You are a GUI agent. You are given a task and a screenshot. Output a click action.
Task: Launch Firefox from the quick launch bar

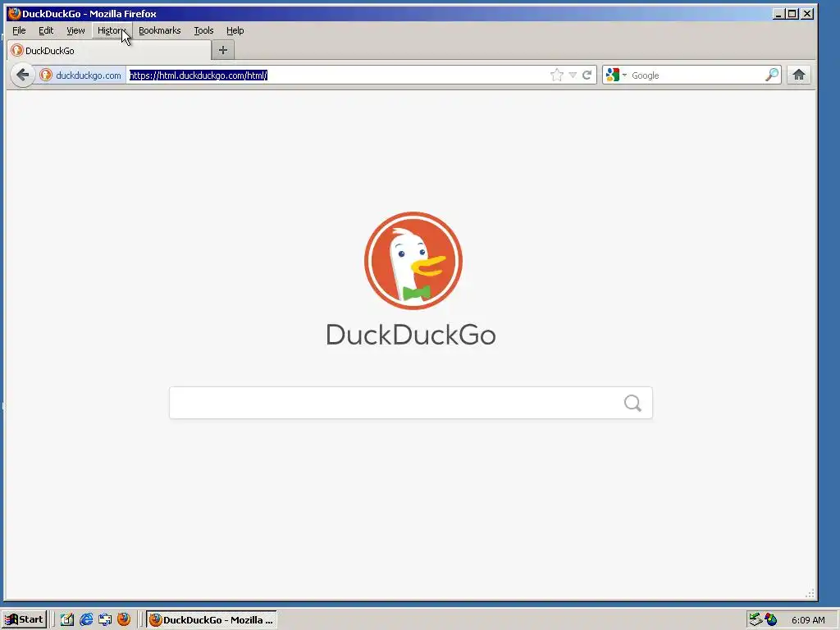pos(124,620)
